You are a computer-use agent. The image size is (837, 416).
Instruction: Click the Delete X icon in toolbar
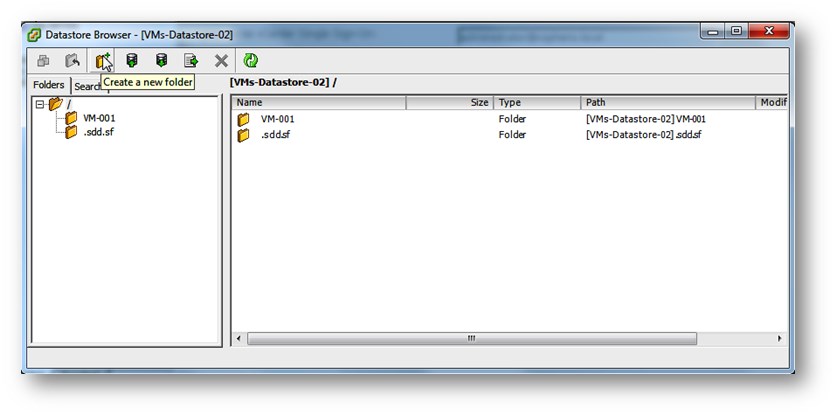click(221, 61)
